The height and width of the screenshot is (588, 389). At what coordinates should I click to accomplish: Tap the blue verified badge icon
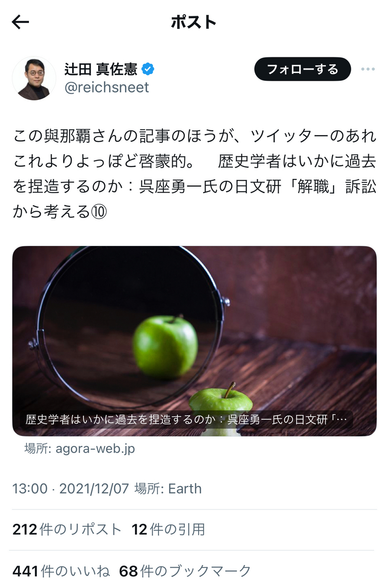148,69
